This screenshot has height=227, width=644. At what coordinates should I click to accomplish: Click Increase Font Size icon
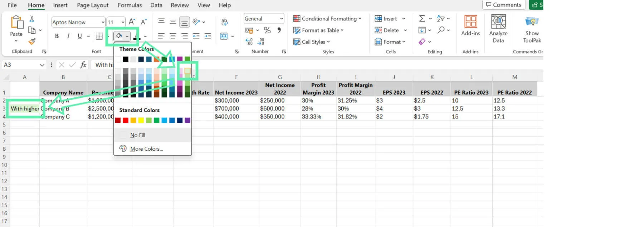[132, 22]
